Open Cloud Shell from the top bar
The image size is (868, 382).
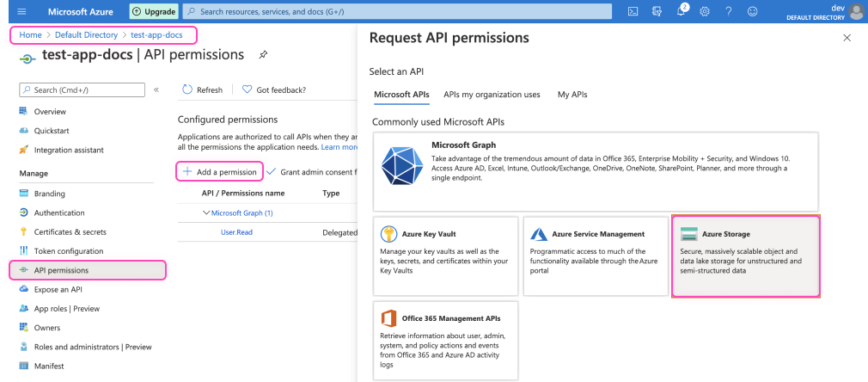633,11
